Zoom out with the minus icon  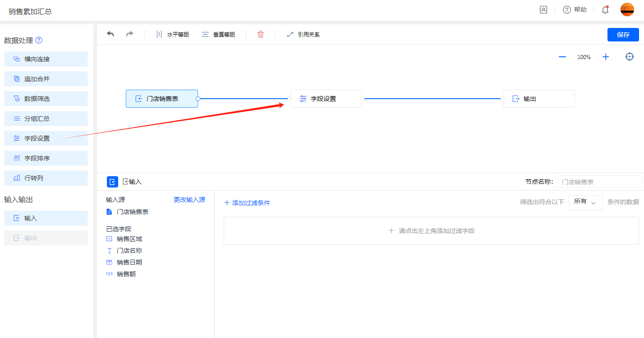[x=562, y=57]
